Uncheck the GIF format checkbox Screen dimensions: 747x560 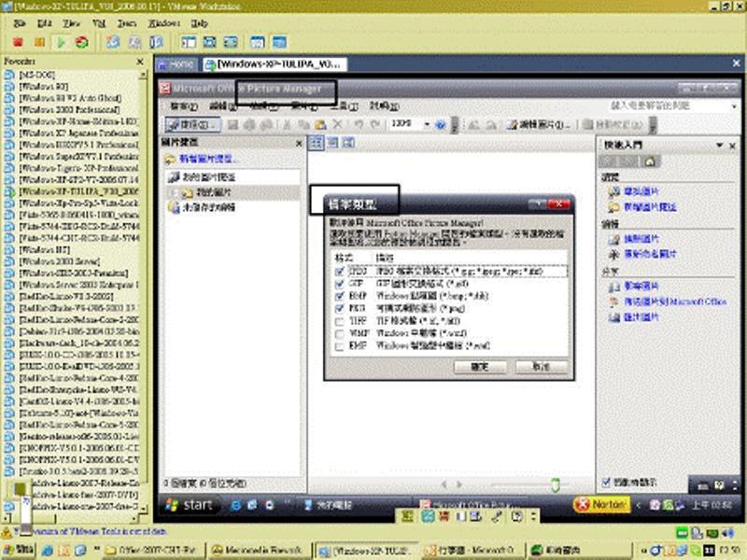(x=339, y=285)
